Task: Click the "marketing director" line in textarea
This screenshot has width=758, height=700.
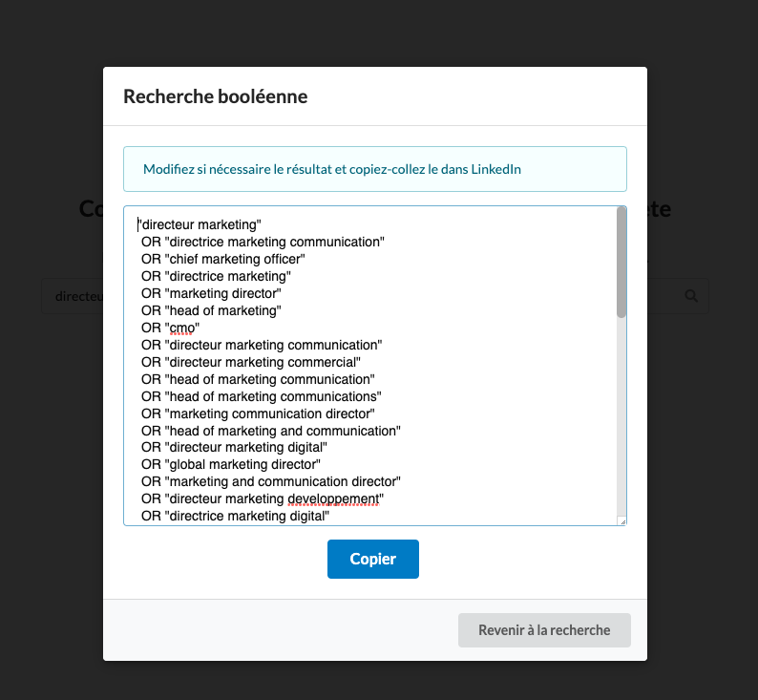Action: coord(211,293)
